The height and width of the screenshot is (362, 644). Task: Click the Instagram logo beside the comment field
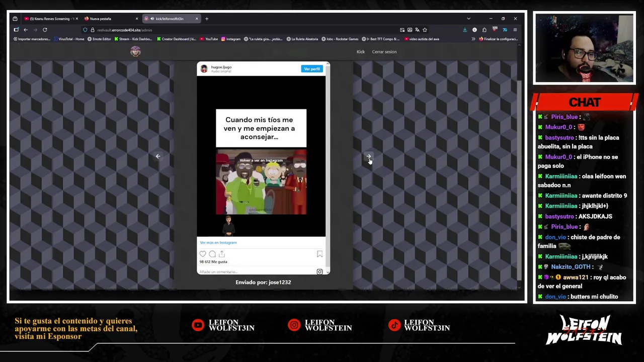tap(319, 272)
